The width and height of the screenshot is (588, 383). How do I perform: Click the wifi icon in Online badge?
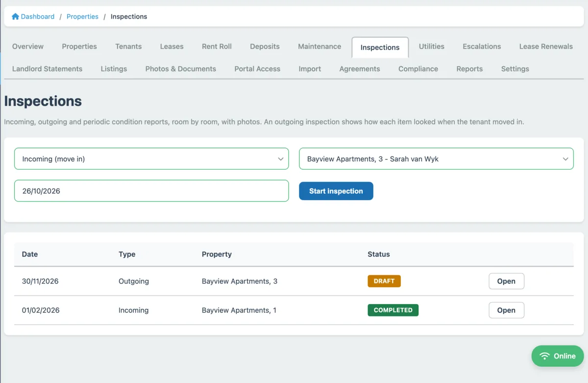tap(544, 356)
